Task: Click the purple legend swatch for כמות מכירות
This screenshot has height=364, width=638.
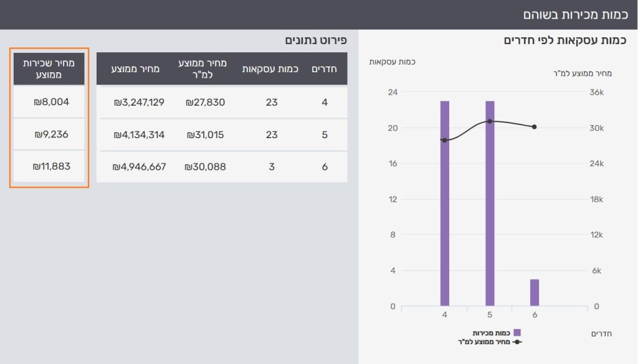Action: click(517, 333)
